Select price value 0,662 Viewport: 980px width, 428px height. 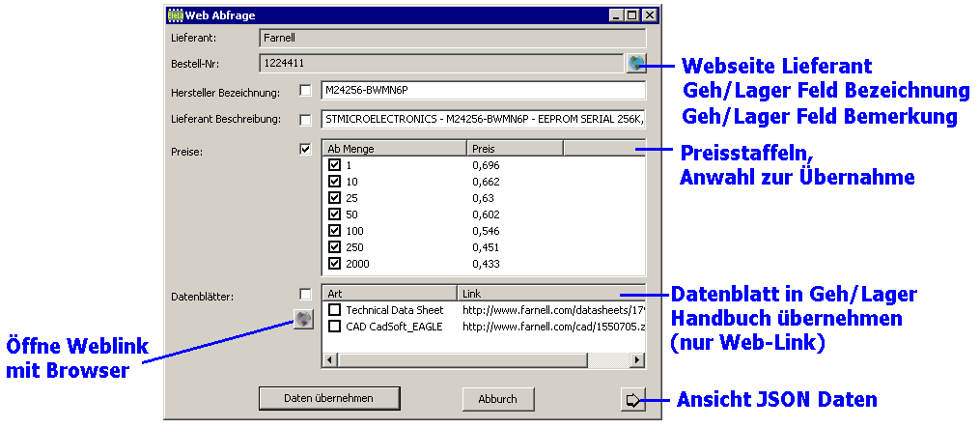pyautogui.click(x=486, y=182)
